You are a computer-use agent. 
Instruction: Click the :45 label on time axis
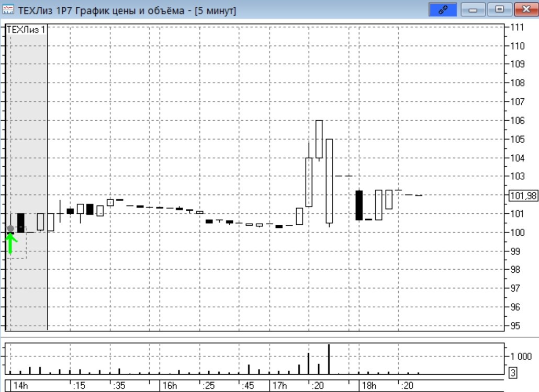(x=248, y=386)
